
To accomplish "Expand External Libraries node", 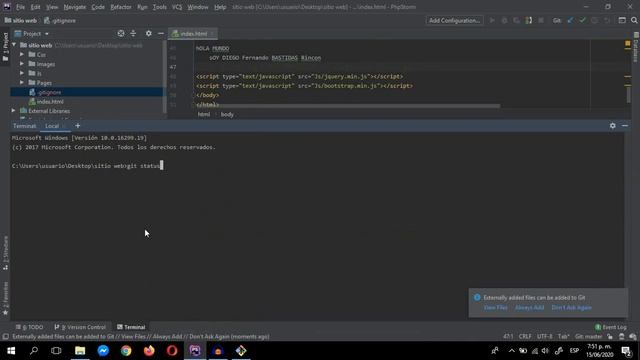I will [14, 111].
